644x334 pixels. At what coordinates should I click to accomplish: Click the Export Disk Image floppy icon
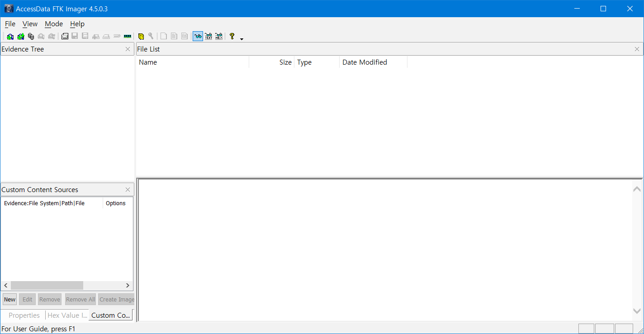click(x=75, y=37)
